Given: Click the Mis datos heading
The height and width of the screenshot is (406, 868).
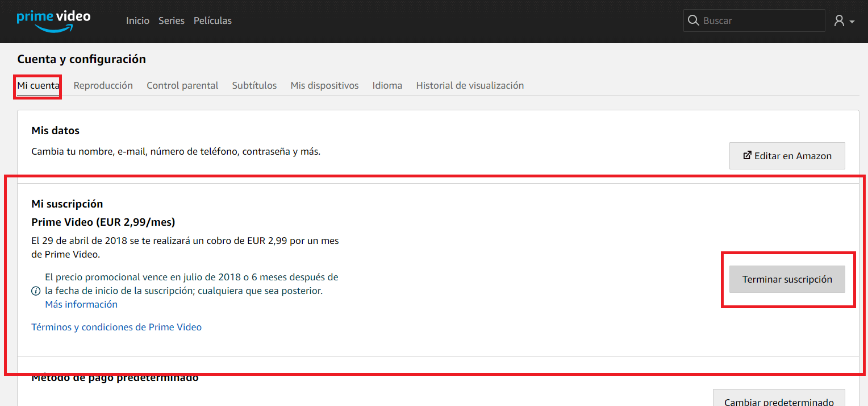Looking at the screenshot, I should pyautogui.click(x=55, y=131).
